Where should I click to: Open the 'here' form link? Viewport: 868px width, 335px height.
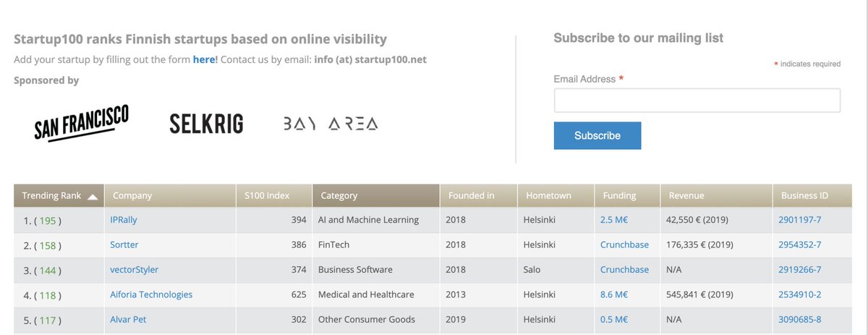coord(204,59)
